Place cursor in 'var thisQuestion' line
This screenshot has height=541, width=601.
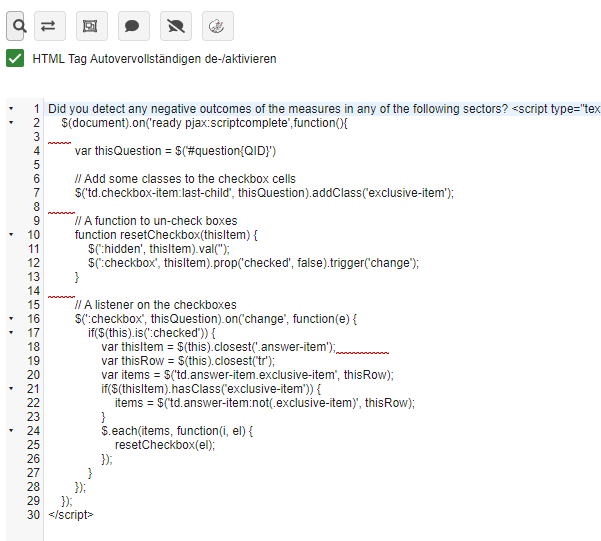[161, 151]
